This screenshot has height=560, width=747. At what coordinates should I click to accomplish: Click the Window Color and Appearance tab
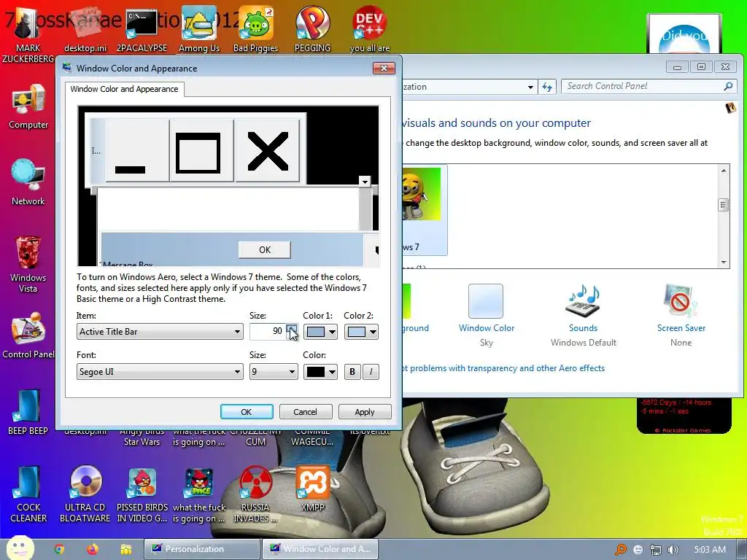coord(124,89)
